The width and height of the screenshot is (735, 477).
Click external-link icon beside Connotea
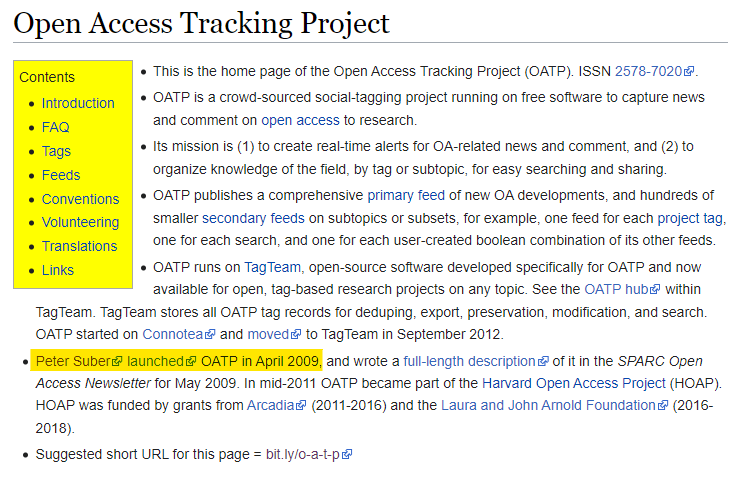coord(210,335)
